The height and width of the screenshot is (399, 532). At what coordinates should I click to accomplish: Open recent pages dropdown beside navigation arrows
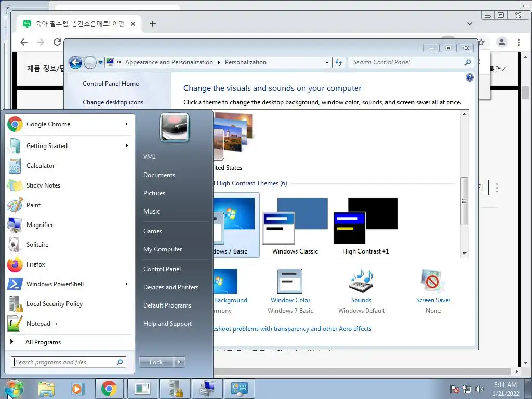pyautogui.click(x=100, y=62)
